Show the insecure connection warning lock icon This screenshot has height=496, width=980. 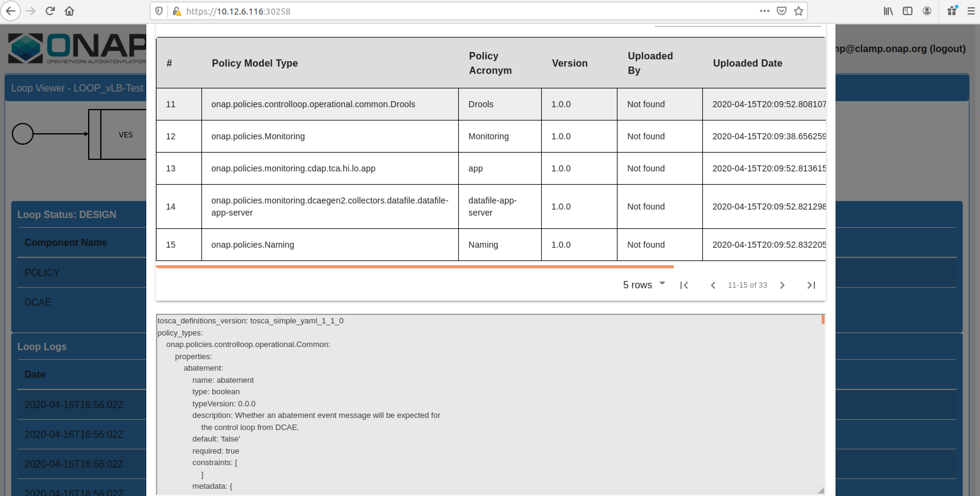[177, 11]
